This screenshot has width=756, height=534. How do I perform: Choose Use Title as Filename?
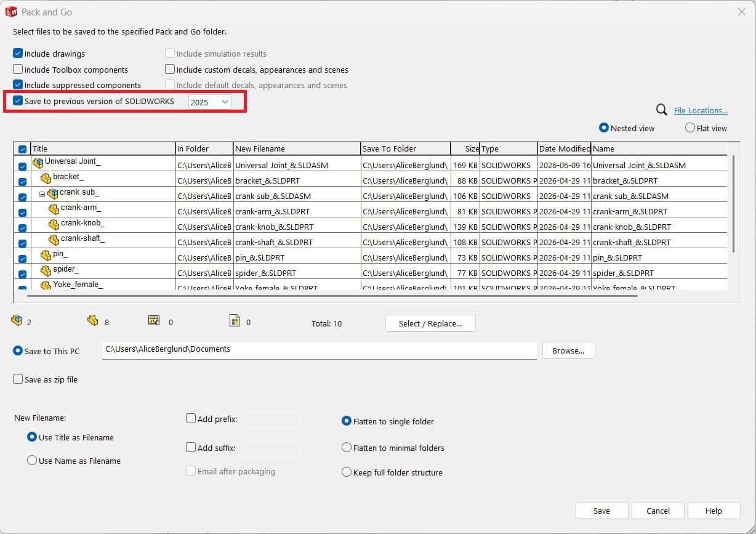point(32,437)
